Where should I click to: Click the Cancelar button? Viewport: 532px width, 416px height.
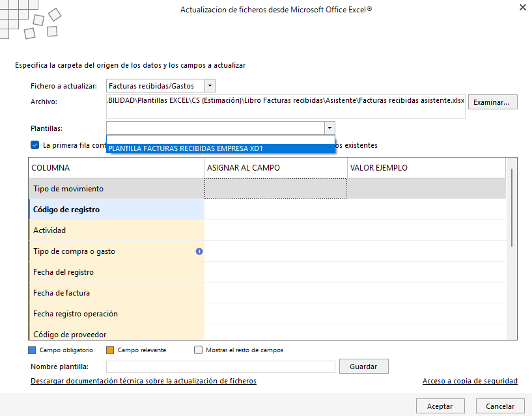[500, 406]
